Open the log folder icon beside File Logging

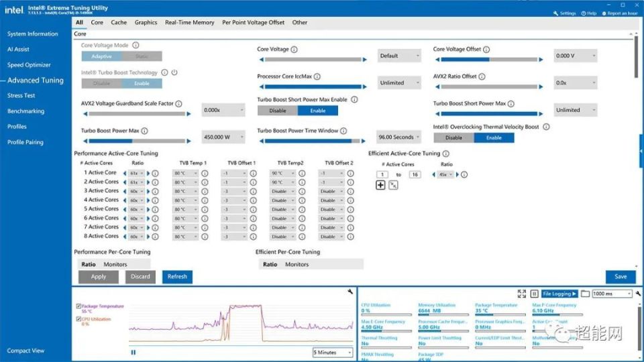coord(585,294)
